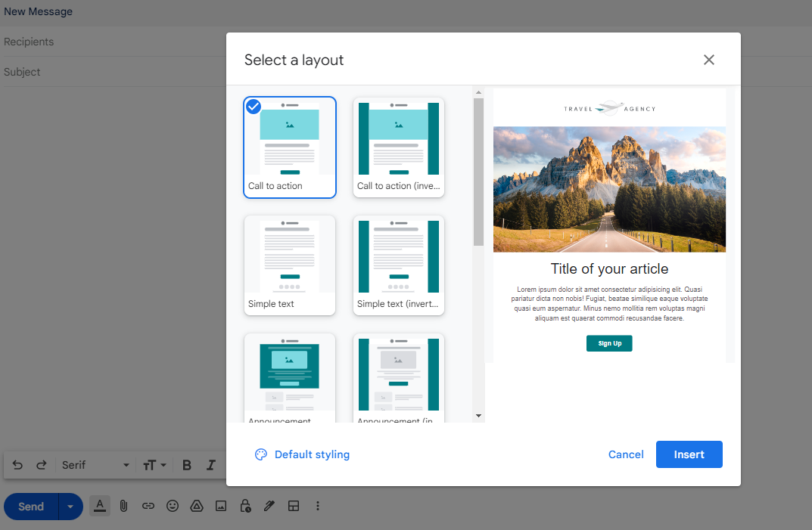Screen dimensions: 812x530
Task: Pick the Simple text layout
Action: coord(290,265)
